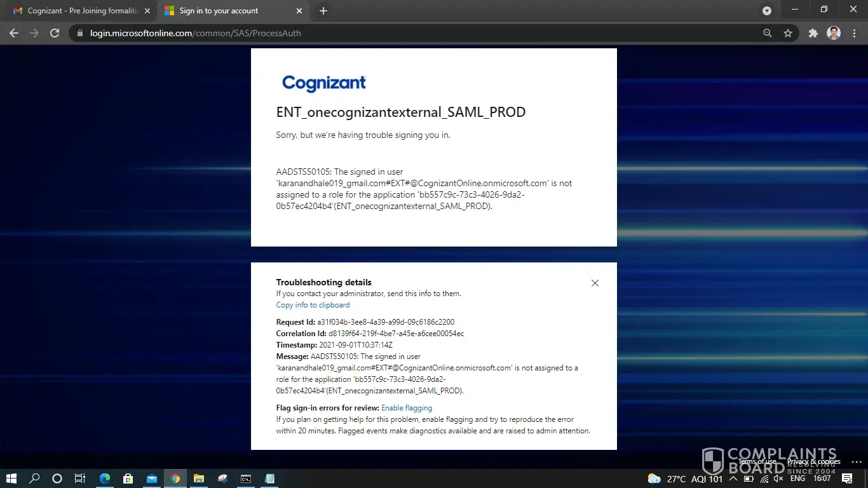Click the zoom magnifier icon in address bar
The width and height of the screenshot is (868, 488).
767,33
